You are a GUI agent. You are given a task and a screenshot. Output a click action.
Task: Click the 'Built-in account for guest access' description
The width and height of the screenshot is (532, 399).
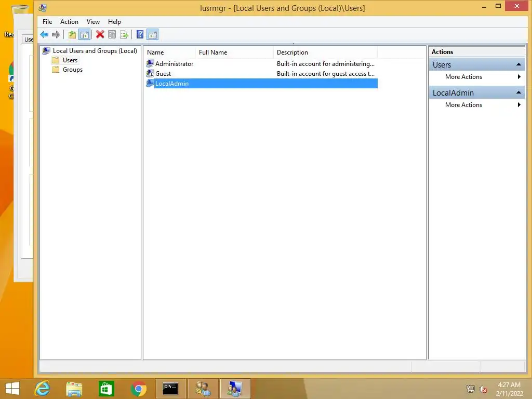click(325, 74)
